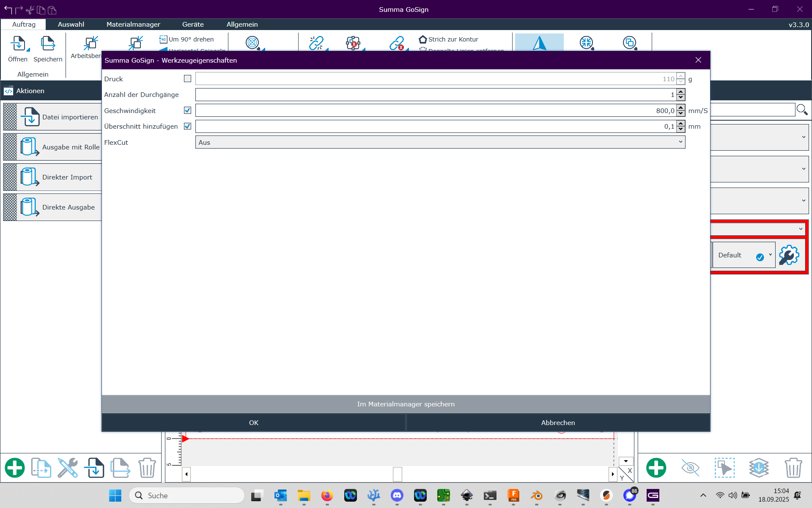This screenshot has height=508, width=812.
Task: Click the redo arrow in title bar
Action: pyautogui.click(x=19, y=9)
